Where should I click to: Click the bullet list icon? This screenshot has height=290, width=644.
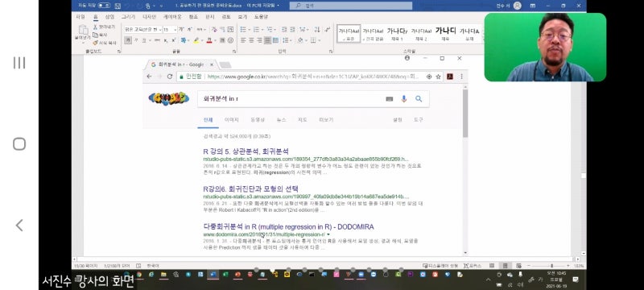pyautogui.click(x=243, y=30)
